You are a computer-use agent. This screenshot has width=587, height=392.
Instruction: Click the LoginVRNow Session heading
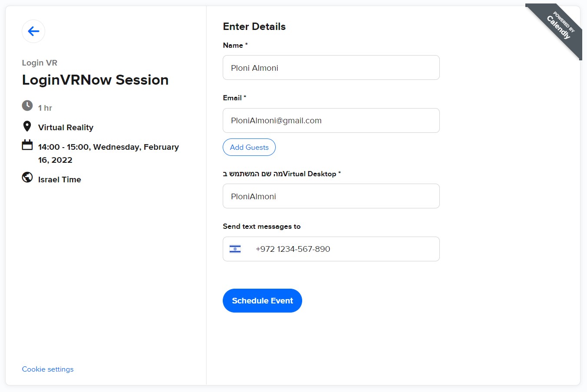[95, 80]
